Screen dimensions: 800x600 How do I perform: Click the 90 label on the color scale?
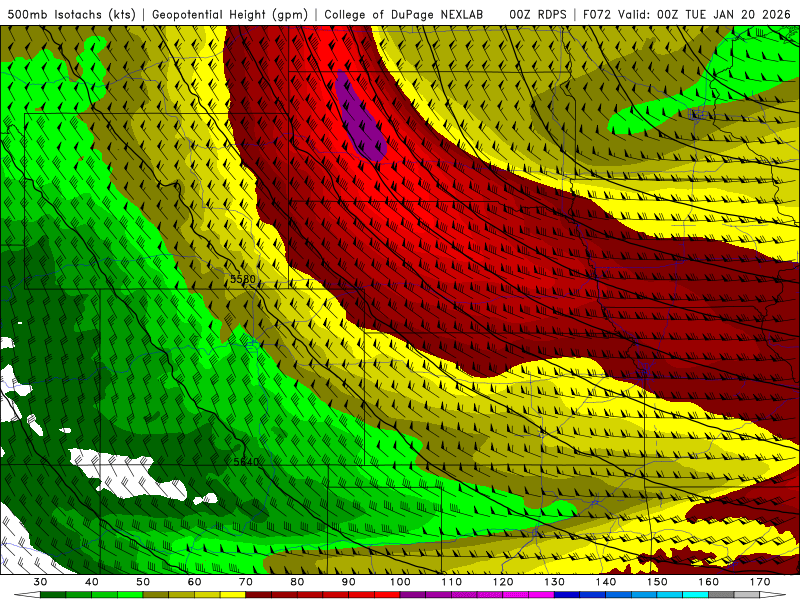tap(348, 582)
